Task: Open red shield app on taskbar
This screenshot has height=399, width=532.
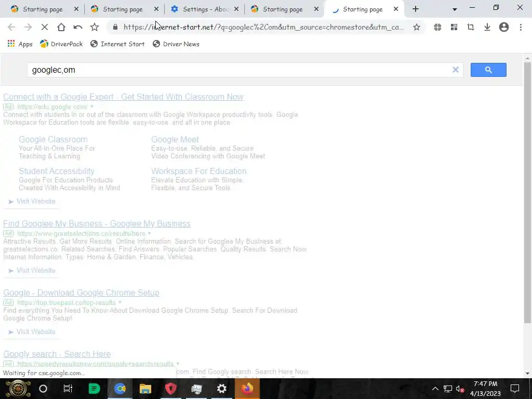Action: pos(170,389)
